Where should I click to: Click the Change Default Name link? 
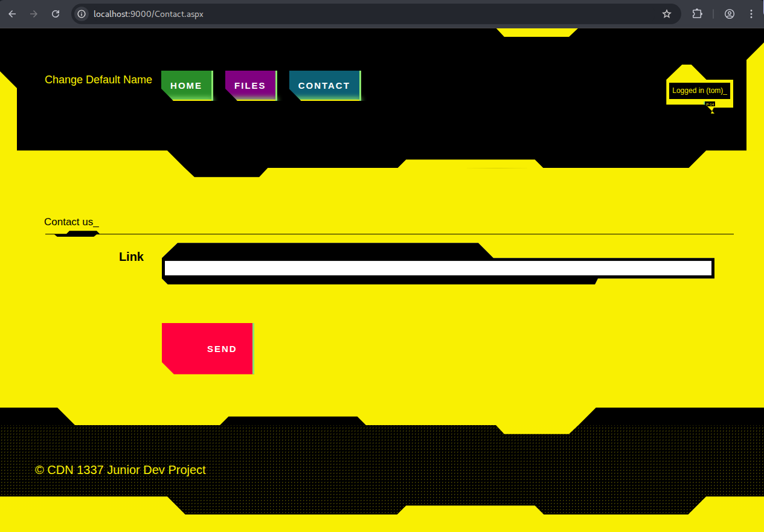[98, 80]
